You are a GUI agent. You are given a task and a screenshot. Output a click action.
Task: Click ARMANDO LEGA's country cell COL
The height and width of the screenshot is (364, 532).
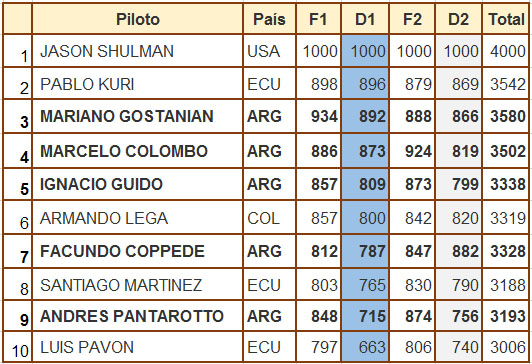coord(269,217)
